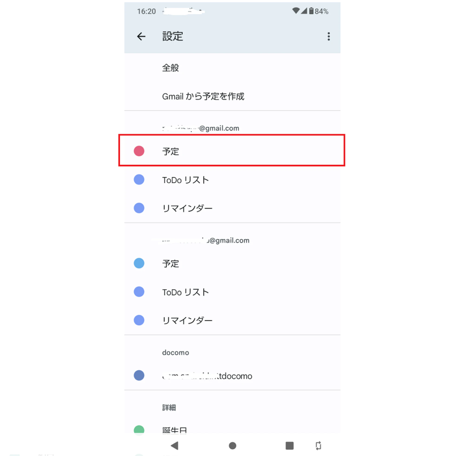The image size is (476, 456).
Task: Tap the screen rotation icon in navigation bar
Action: pyautogui.click(x=318, y=446)
